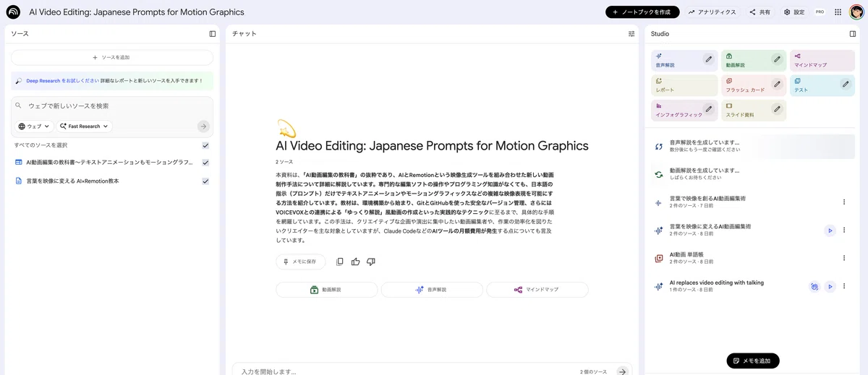Edit the フラッシュ カード tile with pencil icon
Viewport: 868px width, 375px height.
pos(777,85)
